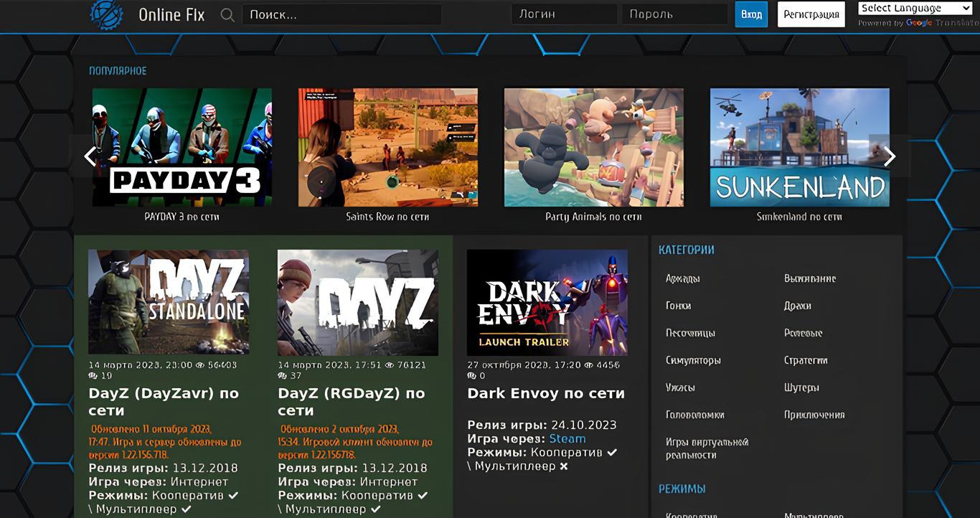Select the Ролевые category
The width and height of the screenshot is (980, 518).
[x=804, y=333]
